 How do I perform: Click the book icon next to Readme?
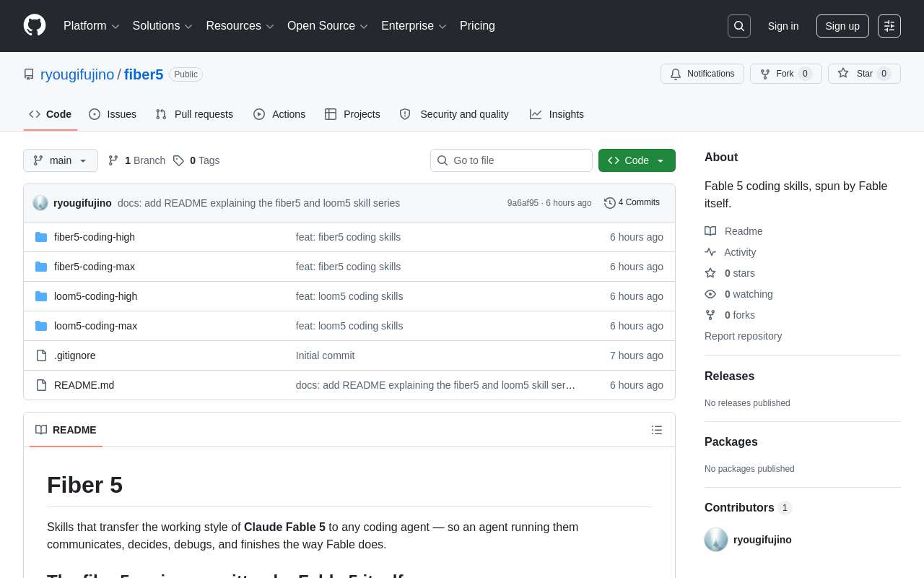click(710, 231)
